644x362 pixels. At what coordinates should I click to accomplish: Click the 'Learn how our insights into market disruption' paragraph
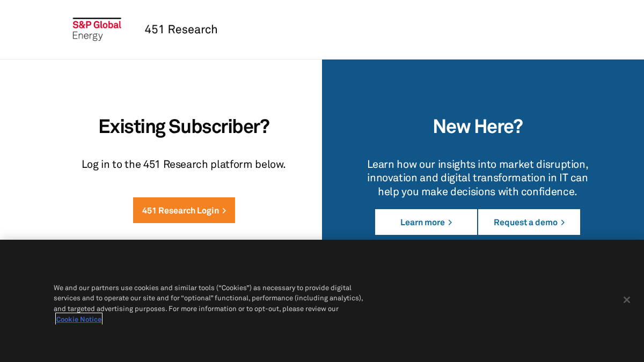[478, 178]
